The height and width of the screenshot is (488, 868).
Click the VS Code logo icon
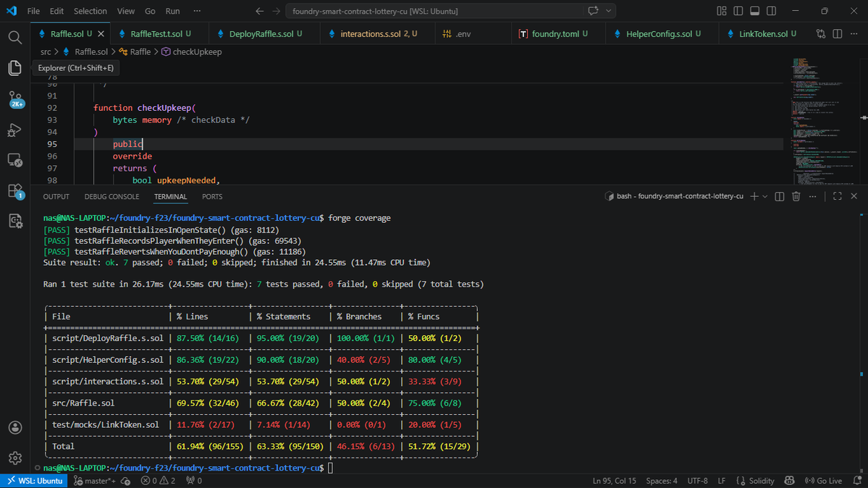12,11
